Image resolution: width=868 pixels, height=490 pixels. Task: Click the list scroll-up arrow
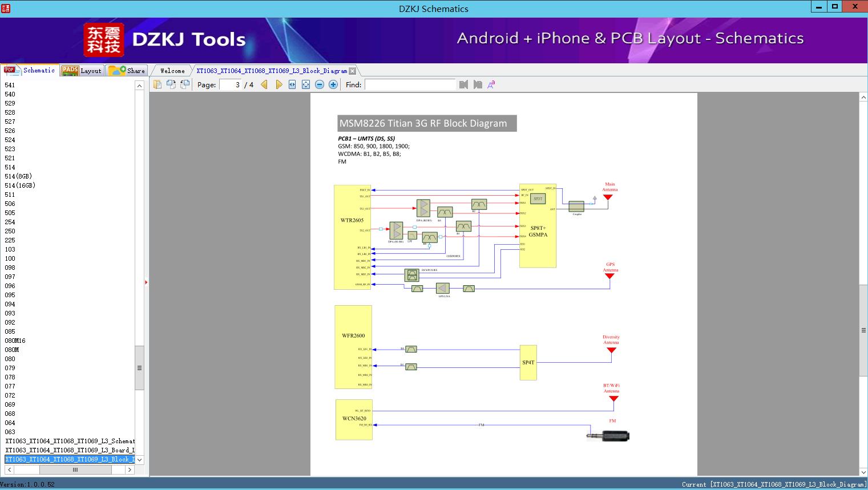click(139, 86)
